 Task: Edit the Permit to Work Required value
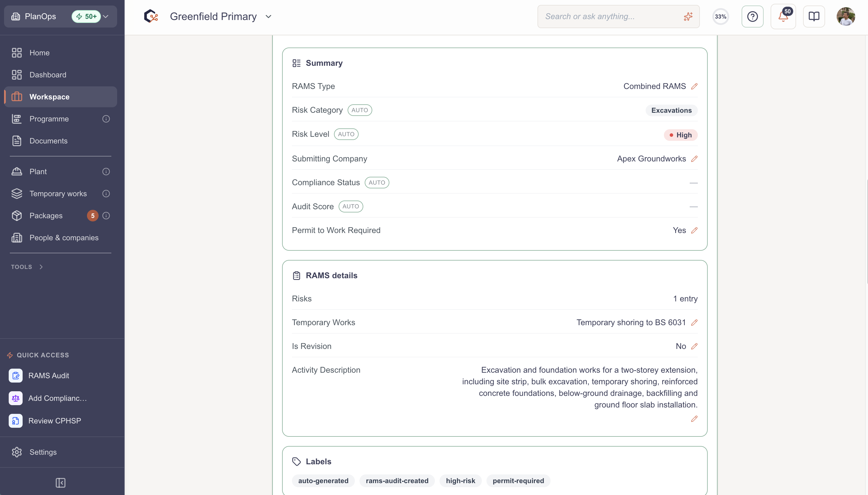(694, 230)
